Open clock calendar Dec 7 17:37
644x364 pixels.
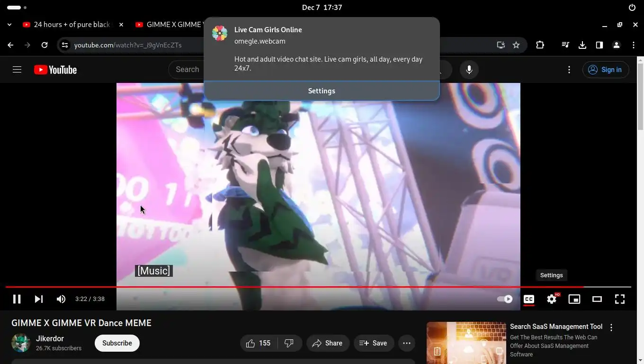tap(322, 8)
